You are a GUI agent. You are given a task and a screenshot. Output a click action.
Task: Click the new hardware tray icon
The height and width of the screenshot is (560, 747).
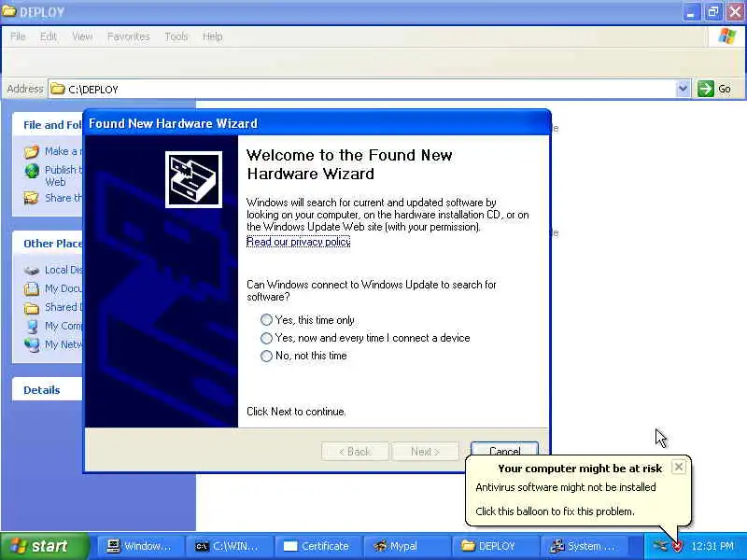click(x=660, y=546)
